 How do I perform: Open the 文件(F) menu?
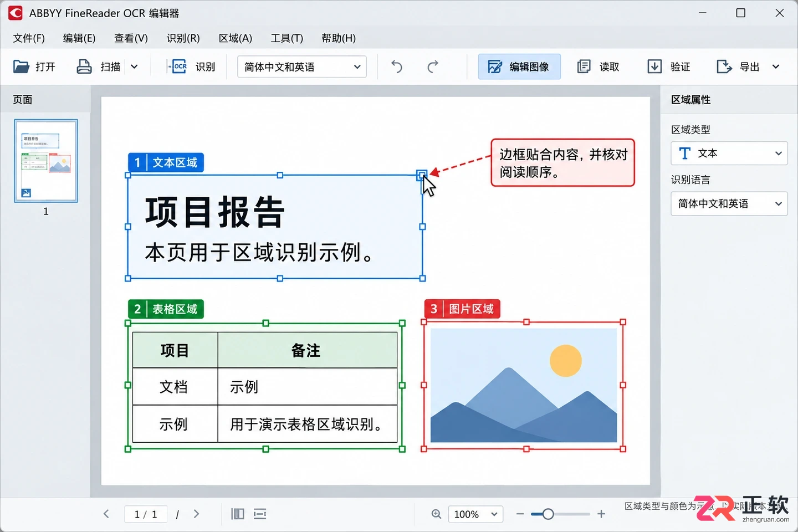(29, 38)
